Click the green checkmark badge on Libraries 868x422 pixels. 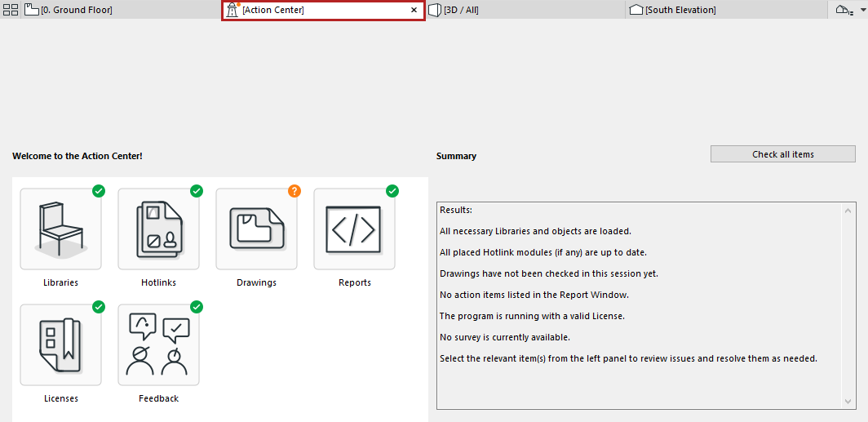(99, 191)
